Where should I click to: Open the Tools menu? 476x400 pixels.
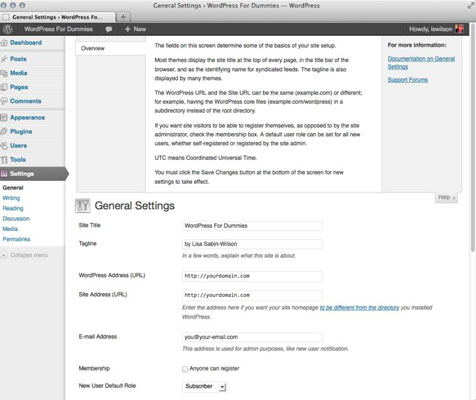pos(18,160)
